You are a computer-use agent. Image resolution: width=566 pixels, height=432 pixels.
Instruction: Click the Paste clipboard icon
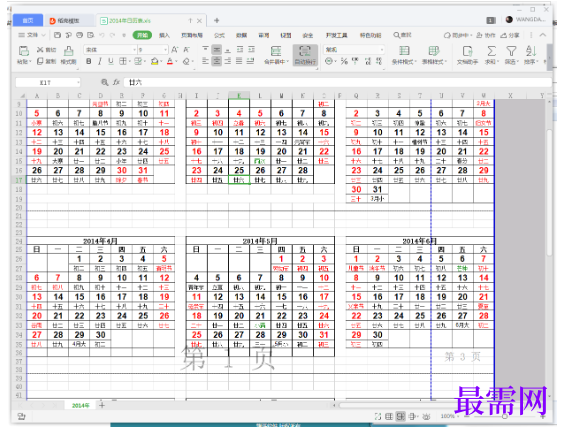[x=23, y=51]
